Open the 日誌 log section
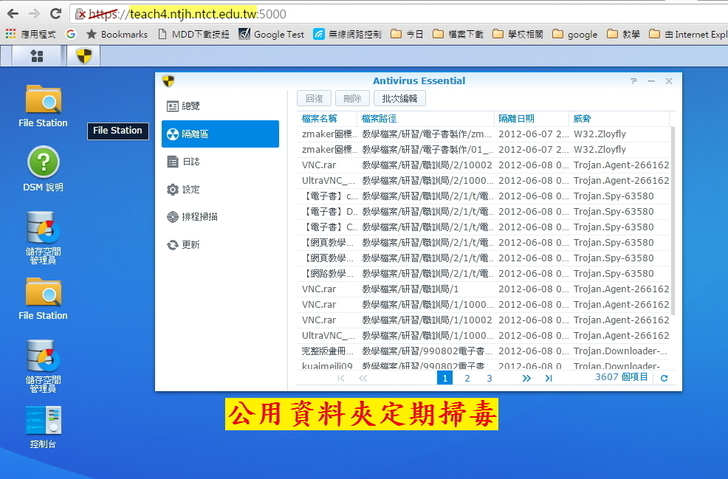The height and width of the screenshot is (479, 728). point(190,161)
